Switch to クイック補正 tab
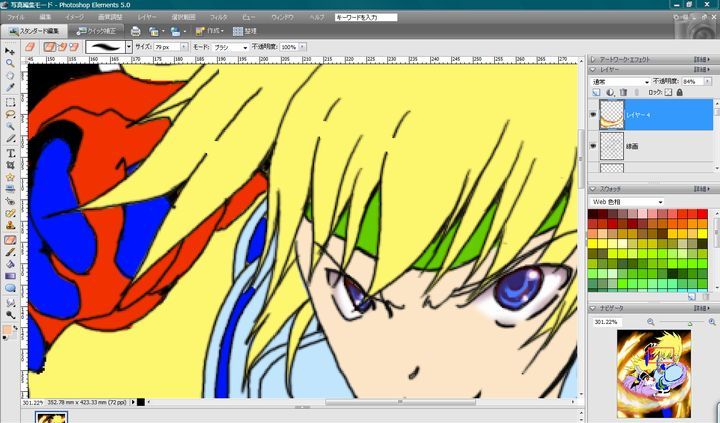 tap(96, 31)
